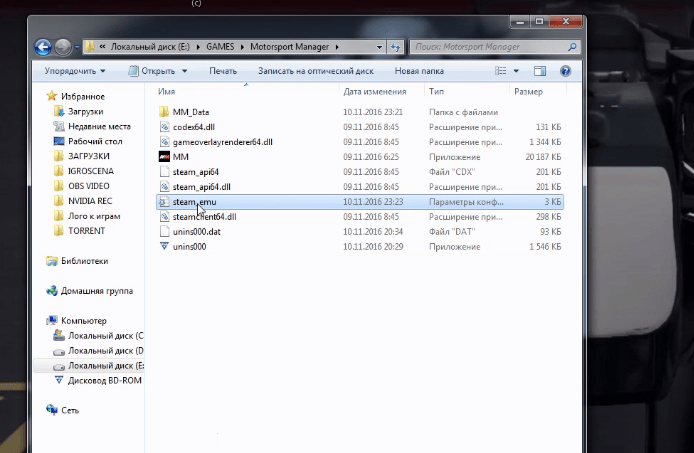Viewport: 694px width, 453px height.
Task: Select the steamclient64.dll file icon
Action: [x=164, y=217]
